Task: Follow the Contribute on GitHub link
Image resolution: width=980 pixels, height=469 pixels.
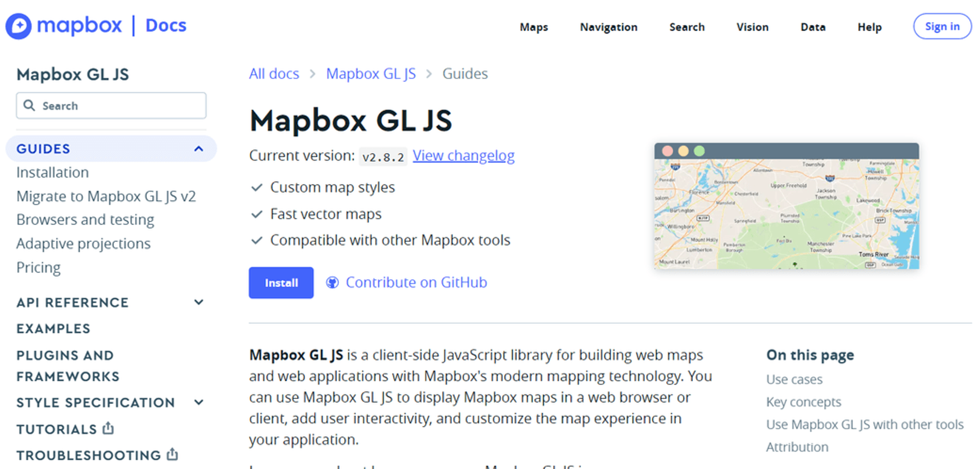Action: click(x=416, y=282)
